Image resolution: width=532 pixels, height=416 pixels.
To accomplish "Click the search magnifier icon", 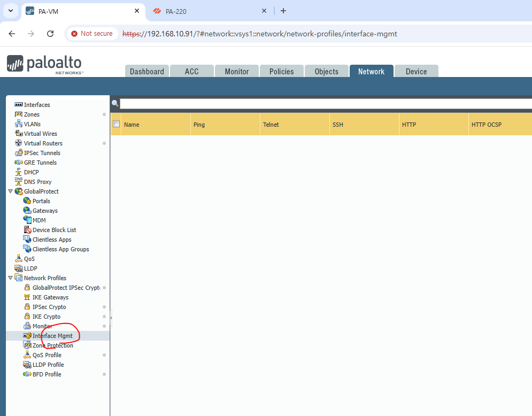I will click(x=115, y=104).
